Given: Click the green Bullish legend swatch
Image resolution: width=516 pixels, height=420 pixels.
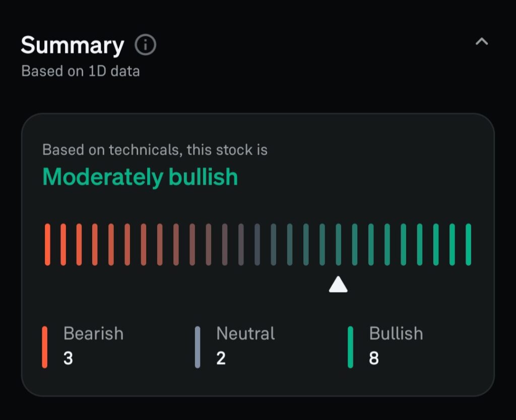Looking at the screenshot, I should click(350, 347).
